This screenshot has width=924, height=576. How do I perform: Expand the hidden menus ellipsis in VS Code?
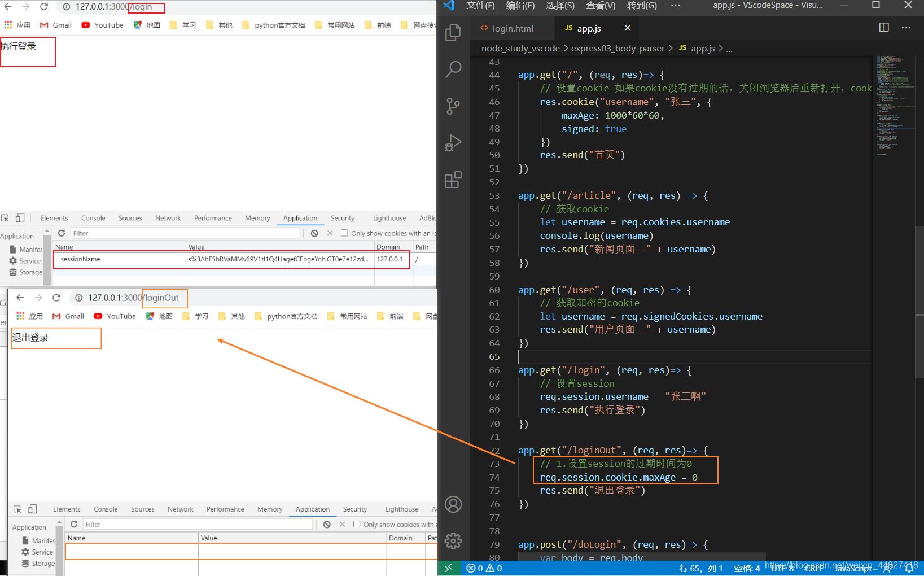point(675,6)
